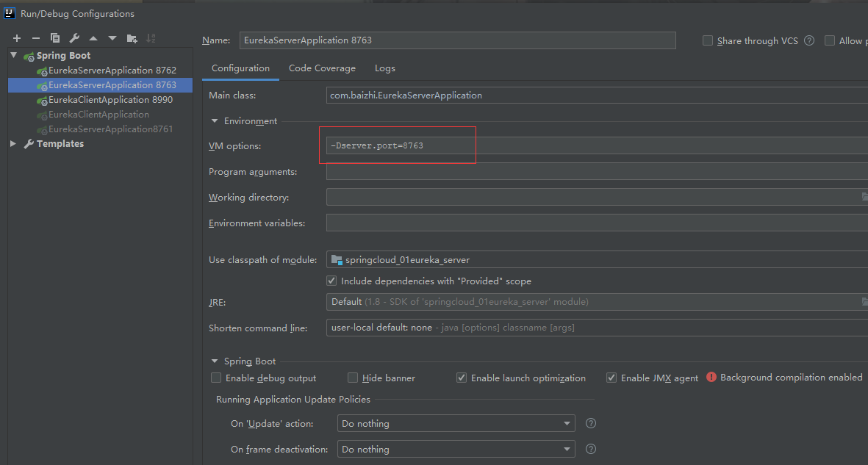Remove selected configuration with minus icon

click(36, 38)
